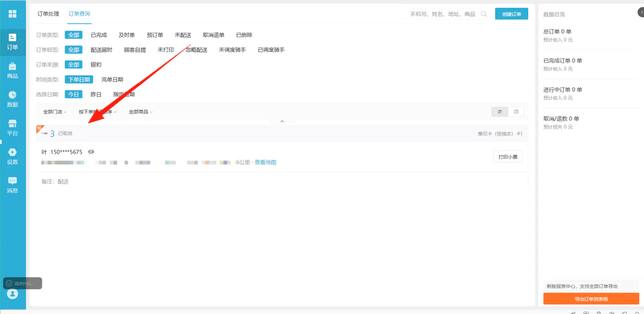Select 预订单 order type filter
This screenshot has height=314, width=644.
(155, 35)
